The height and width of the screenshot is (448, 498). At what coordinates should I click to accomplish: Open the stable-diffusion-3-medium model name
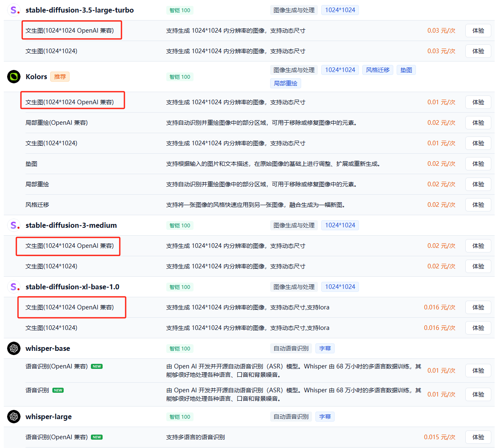[x=71, y=225]
